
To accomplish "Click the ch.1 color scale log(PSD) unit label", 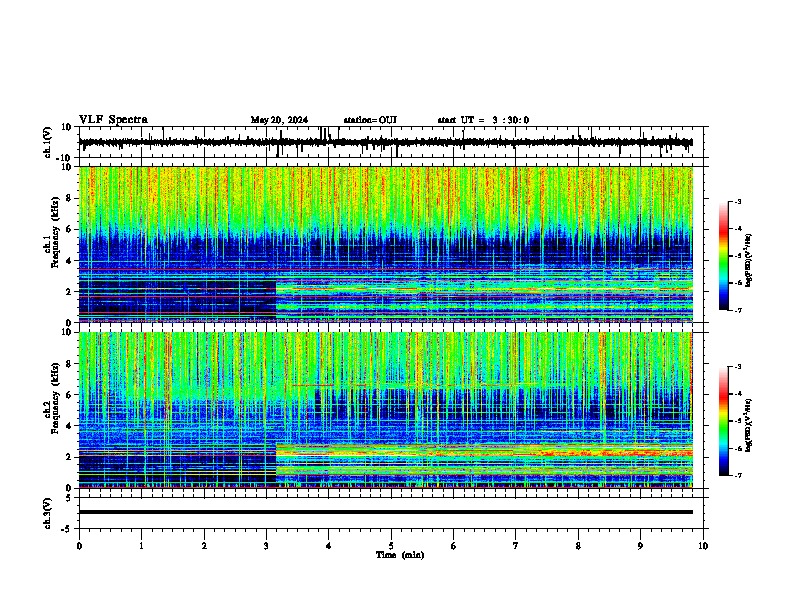I will click(748, 261).
